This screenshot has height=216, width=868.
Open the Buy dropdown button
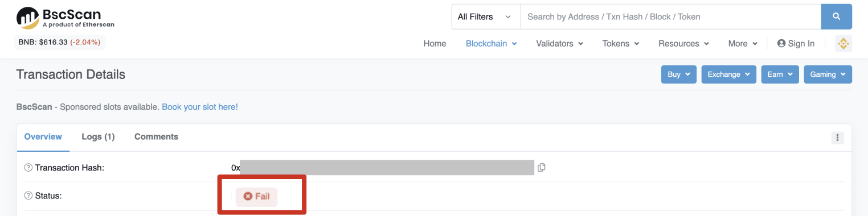[x=678, y=74]
